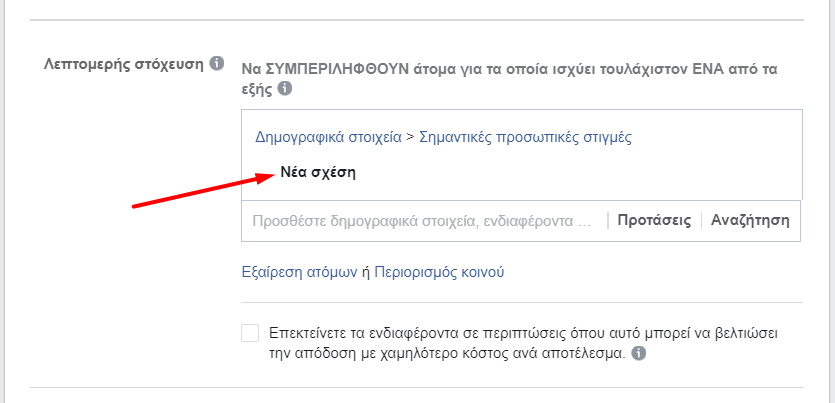The width and height of the screenshot is (835, 403).
Task: Click the Εξαίρεση ατόμων link
Action: click(300, 272)
